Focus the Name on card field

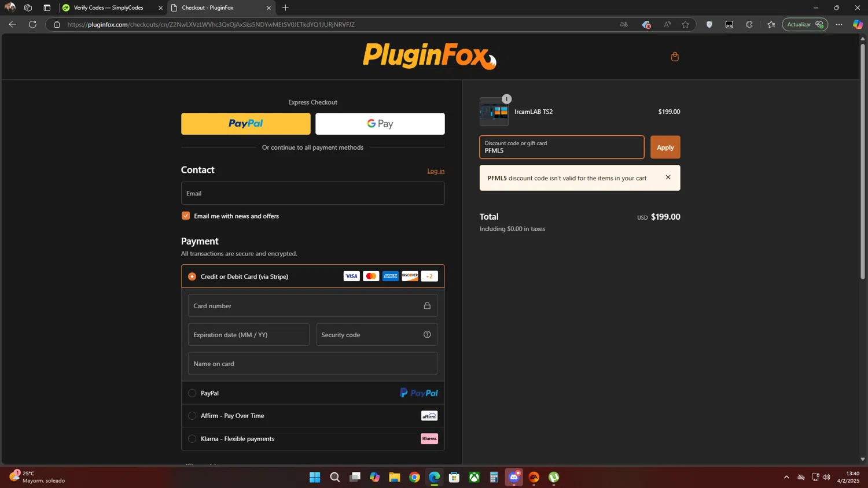313,364
